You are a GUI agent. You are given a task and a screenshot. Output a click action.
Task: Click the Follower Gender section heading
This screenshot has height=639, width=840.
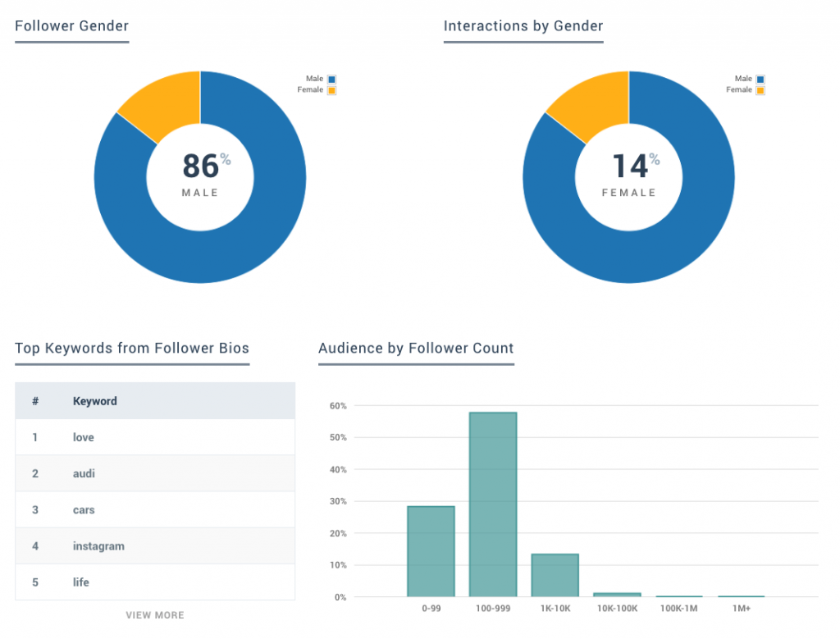coord(72,25)
